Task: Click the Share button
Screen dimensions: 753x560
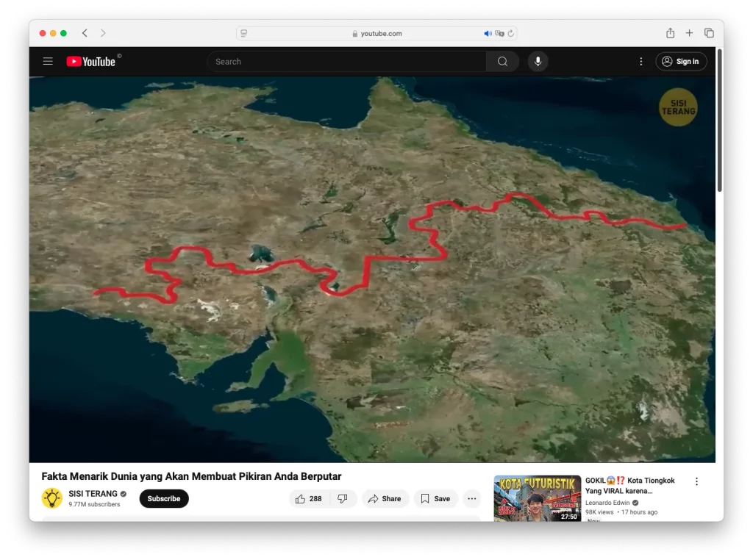Action: [x=385, y=498]
